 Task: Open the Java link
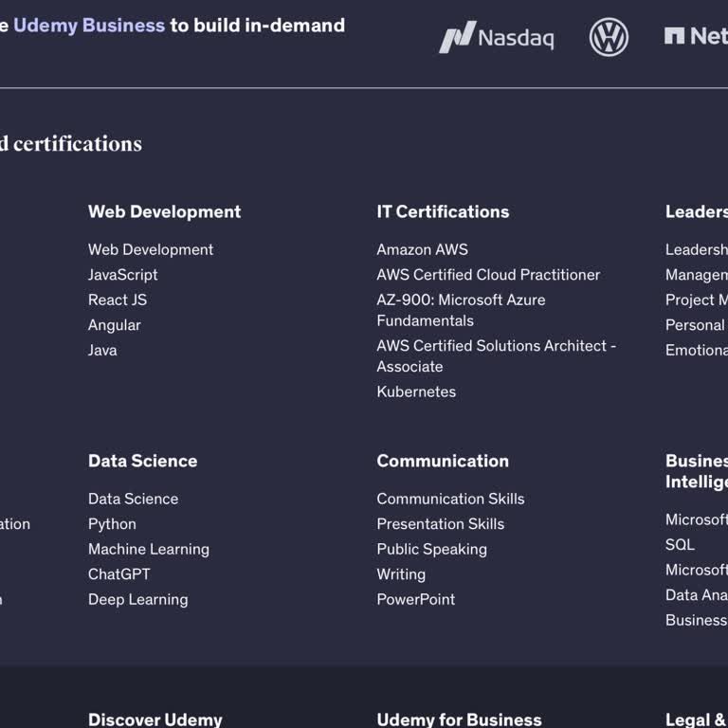102,350
